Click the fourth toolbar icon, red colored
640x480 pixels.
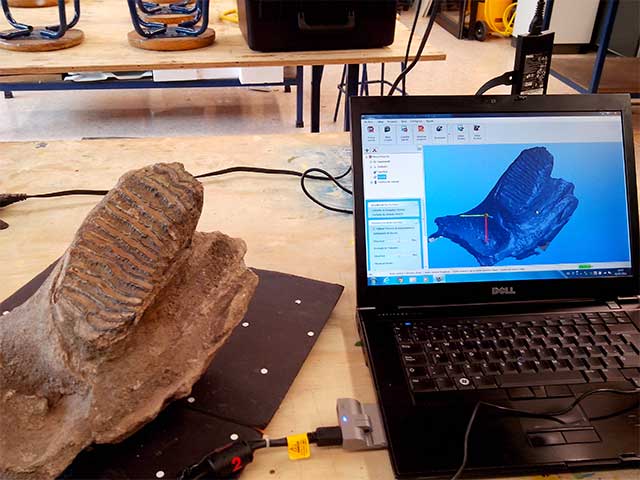tap(421, 129)
